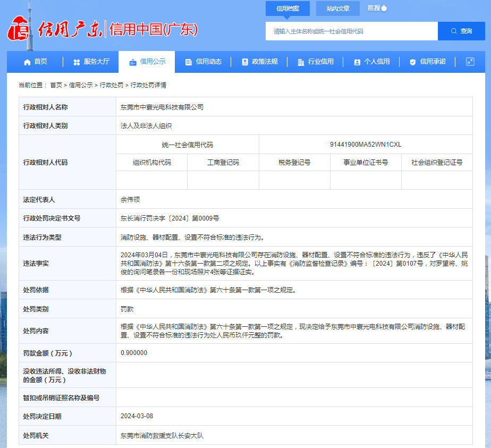Click the document icon beside 信用动态
Screen dimensions: 491x448
click(x=188, y=62)
